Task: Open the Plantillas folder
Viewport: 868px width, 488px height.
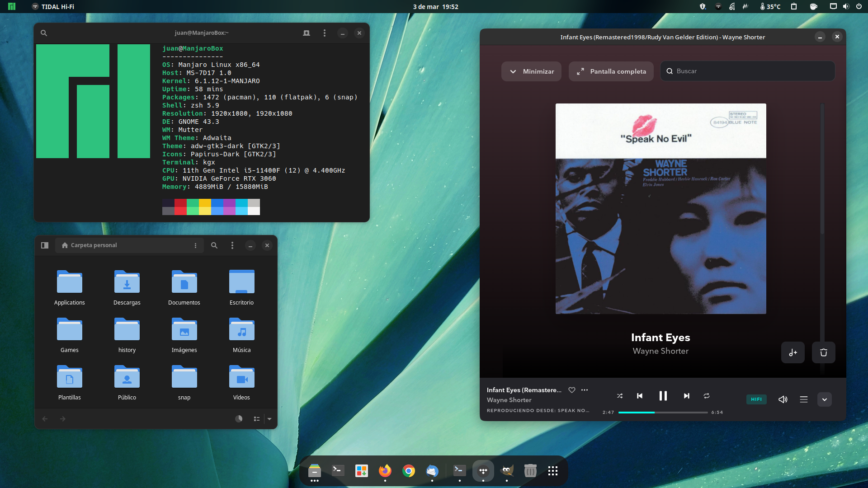Action: (70, 382)
